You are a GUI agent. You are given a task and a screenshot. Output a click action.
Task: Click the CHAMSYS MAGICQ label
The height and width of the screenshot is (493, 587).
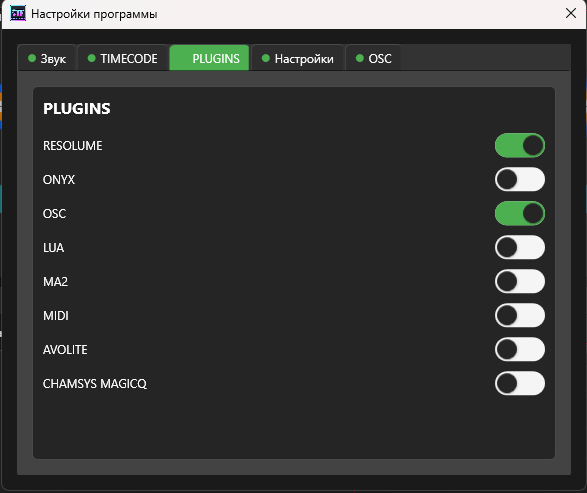click(95, 384)
